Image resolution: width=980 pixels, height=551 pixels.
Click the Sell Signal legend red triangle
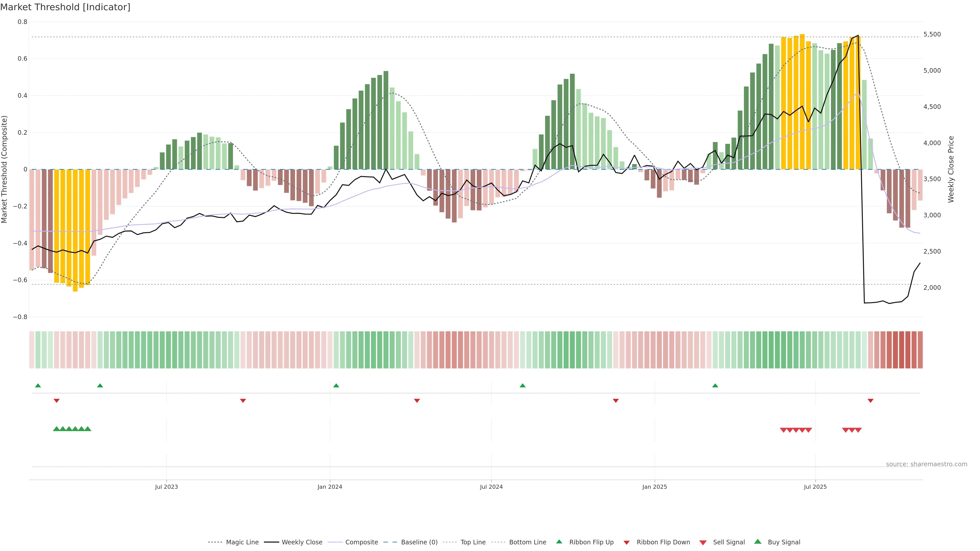[703, 543]
